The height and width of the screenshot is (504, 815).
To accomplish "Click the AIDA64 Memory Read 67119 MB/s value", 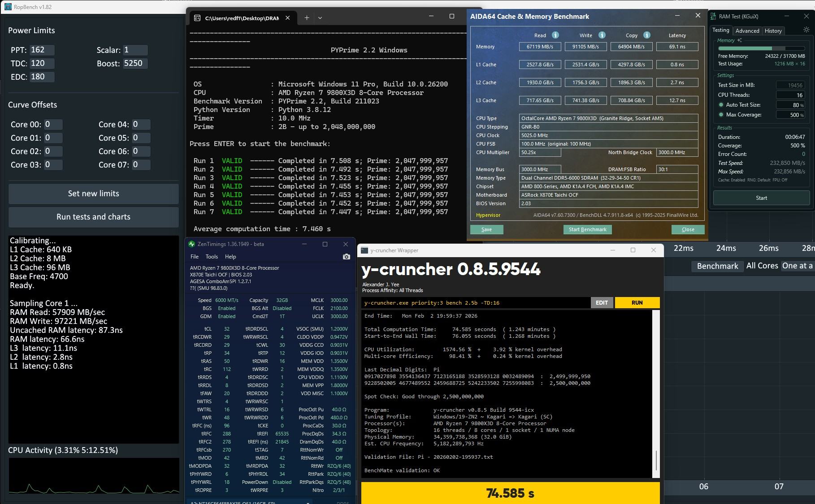I will click(540, 47).
